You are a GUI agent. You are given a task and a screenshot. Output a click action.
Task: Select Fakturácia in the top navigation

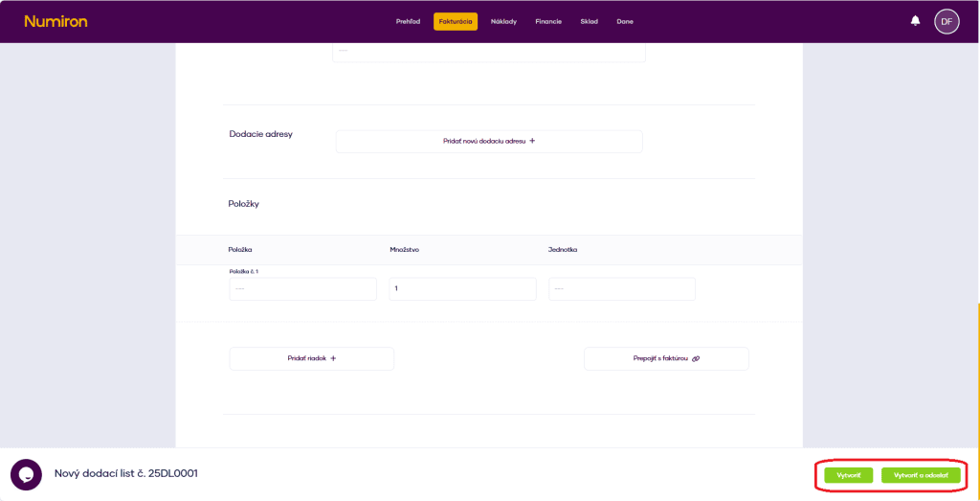(x=456, y=22)
